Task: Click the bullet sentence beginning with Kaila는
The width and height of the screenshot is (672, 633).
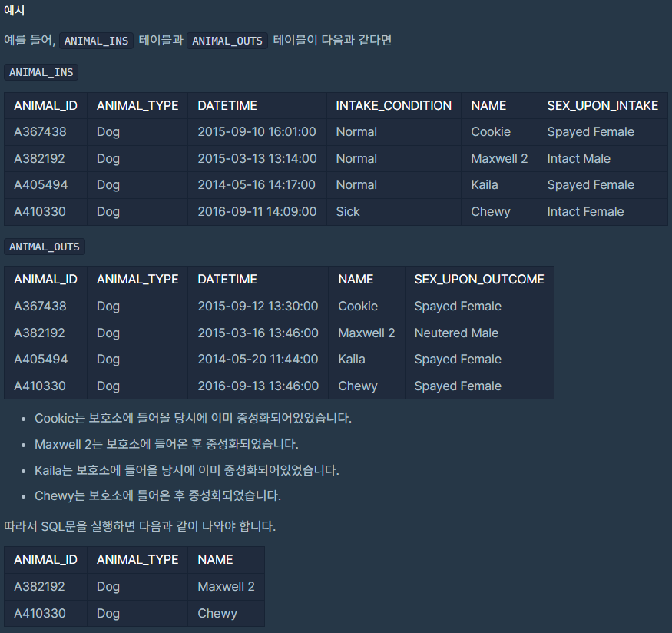Action: point(187,471)
